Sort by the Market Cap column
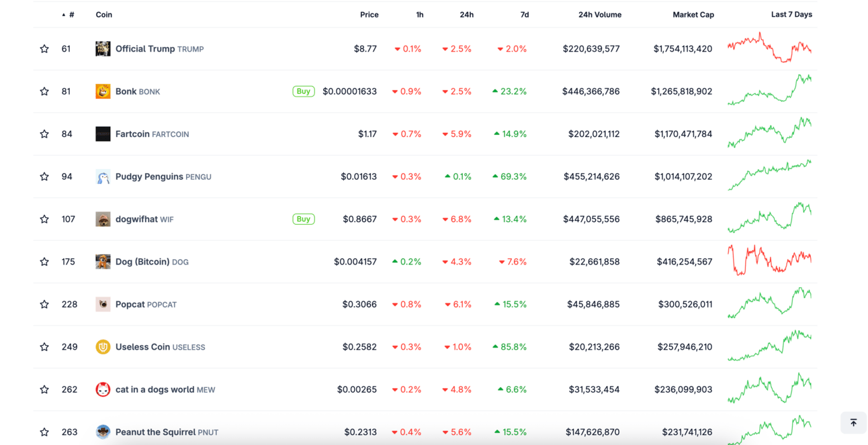The width and height of the screenshot is (868, 445). 693,15
